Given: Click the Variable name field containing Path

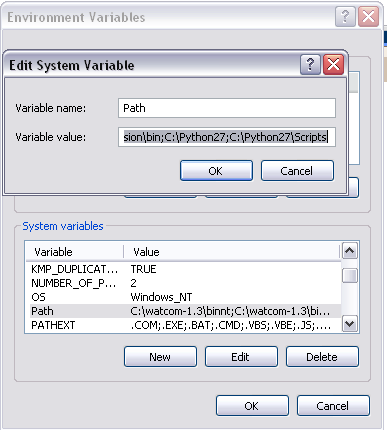Looking at the screenshot, I should point(227,108).
